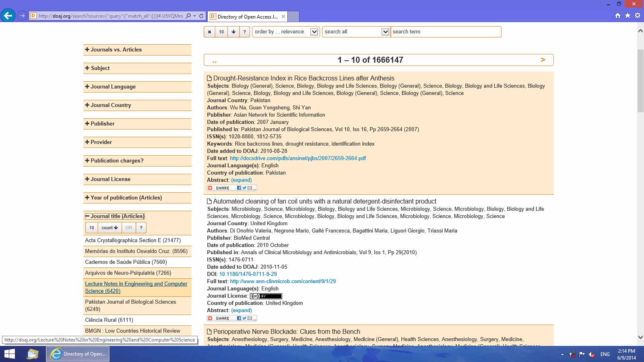Open the Journal title facet help button
This screenshot has width=644, height=362.
click(x=141, y=228)
